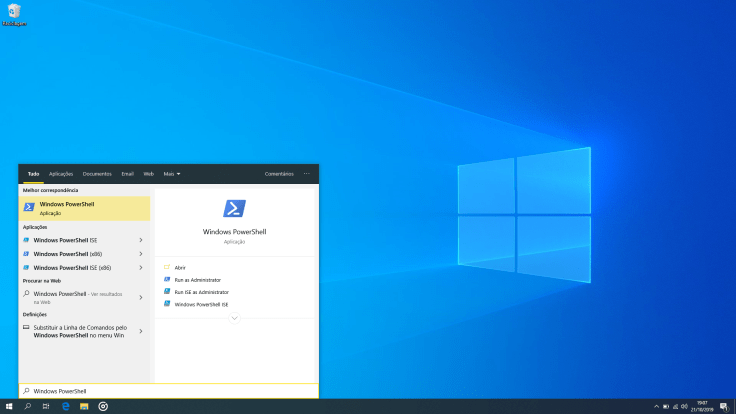Viewport: 736px width, 414px height.
Task: Expand options for Windows PowerShell ISE
Action: 140,240
